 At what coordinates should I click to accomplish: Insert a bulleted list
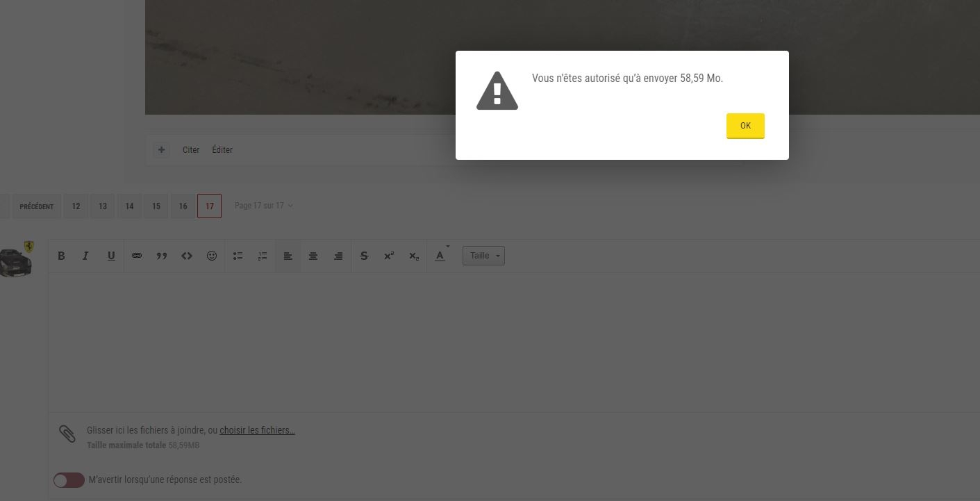coord(238,256)
